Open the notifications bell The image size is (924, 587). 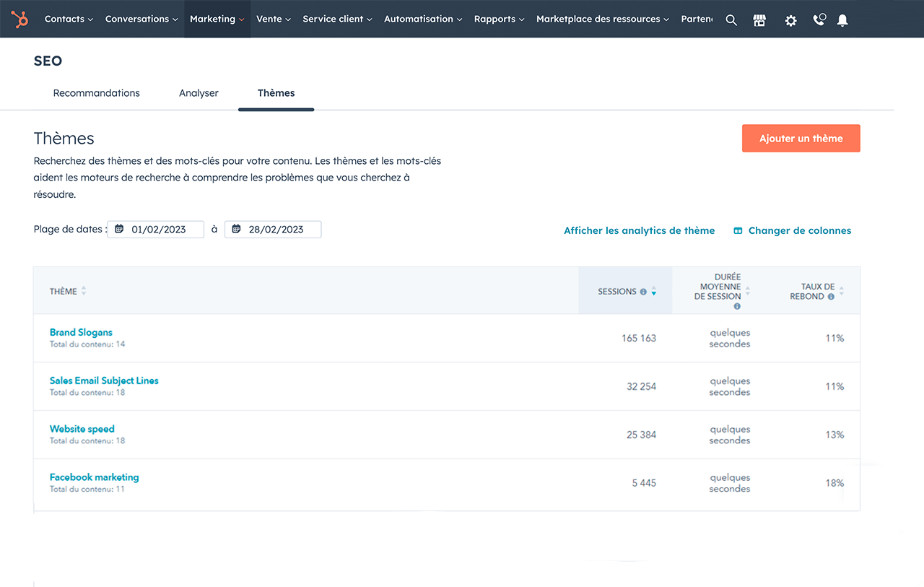pyautogui.click(x=842, y=20)
